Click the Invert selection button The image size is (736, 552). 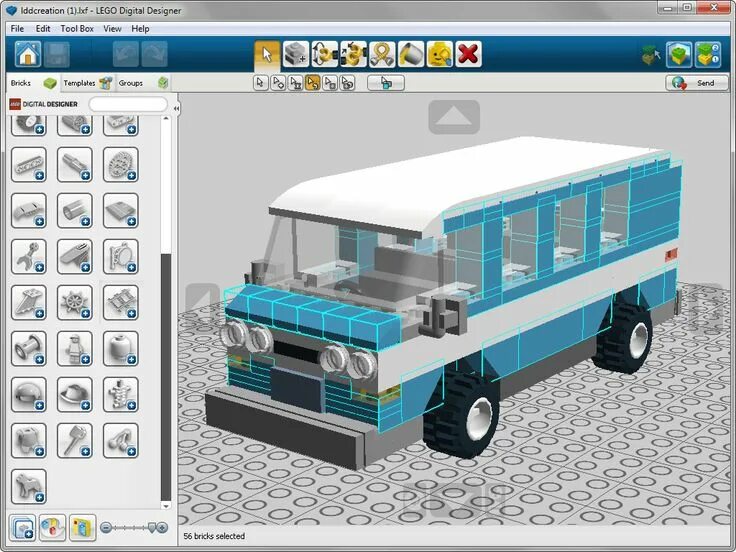pos(386,83)
